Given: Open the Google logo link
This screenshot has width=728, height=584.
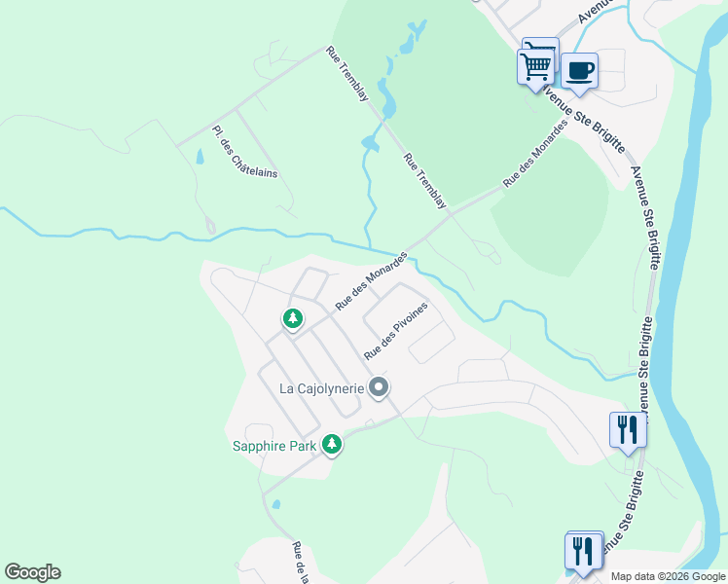Looking at the screenshot, I should click(x=32, y=572).
